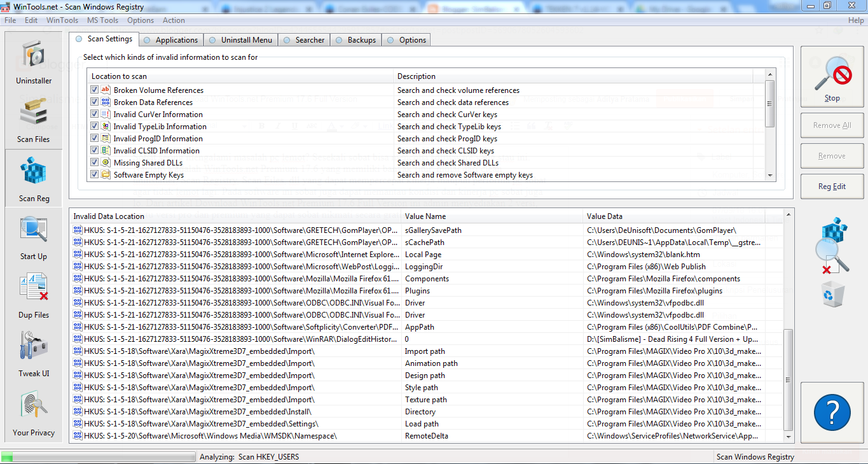Open the File menu
The width and height of the screenshot is (868, 464).
10,20
